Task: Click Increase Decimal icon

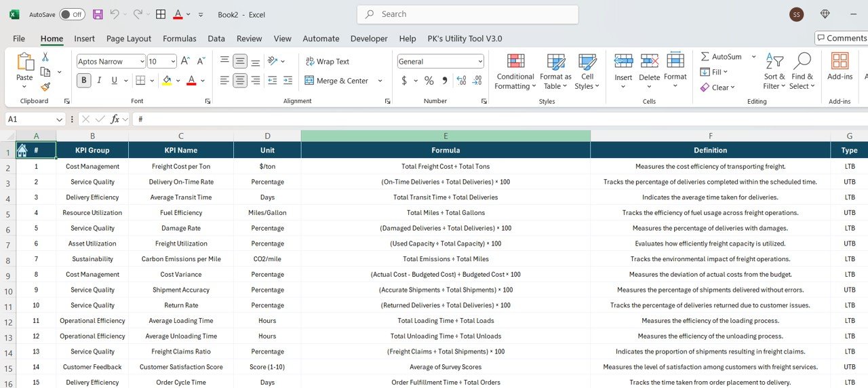Action: click(x=462, y=81)
